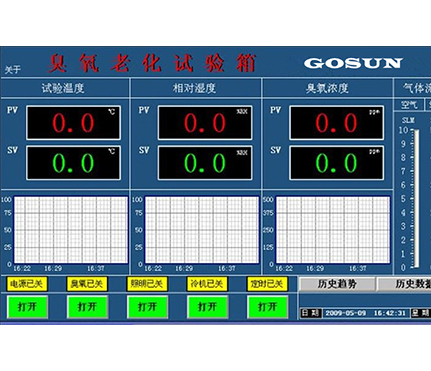This screenshot has height=371, width=431.
Task: Open the 历史数据 history data tab
Action: point(404,284)
